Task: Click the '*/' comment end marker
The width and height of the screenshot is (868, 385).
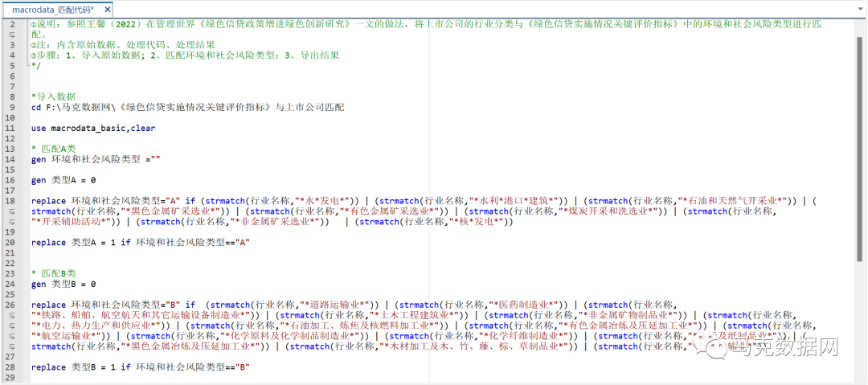Action: (36, 65)
